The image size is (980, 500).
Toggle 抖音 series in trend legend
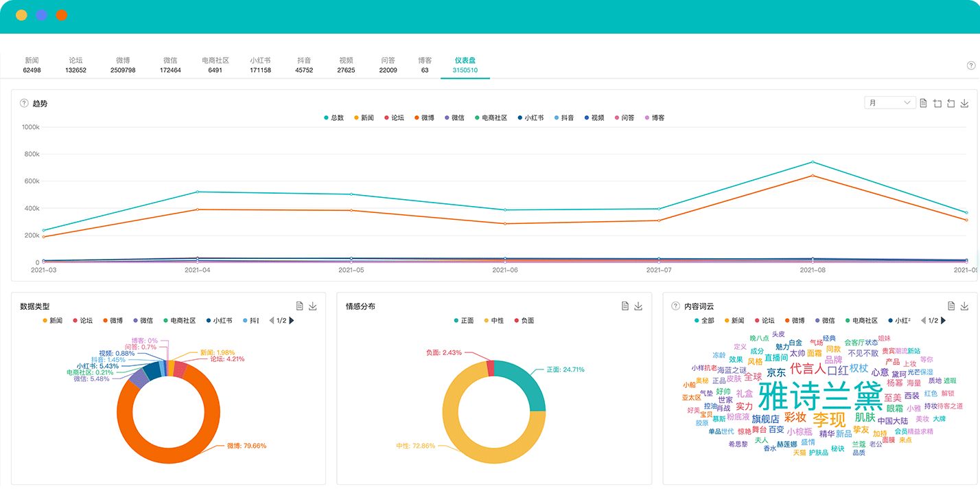[563, 118]
